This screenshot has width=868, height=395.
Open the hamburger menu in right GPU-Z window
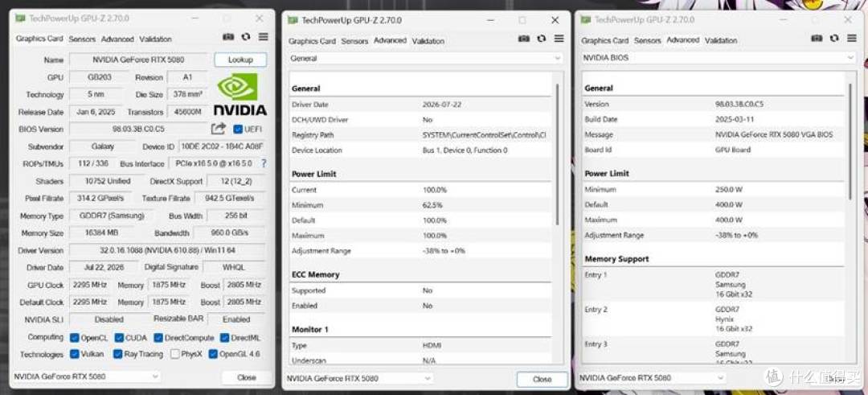[x=852, y=39]
